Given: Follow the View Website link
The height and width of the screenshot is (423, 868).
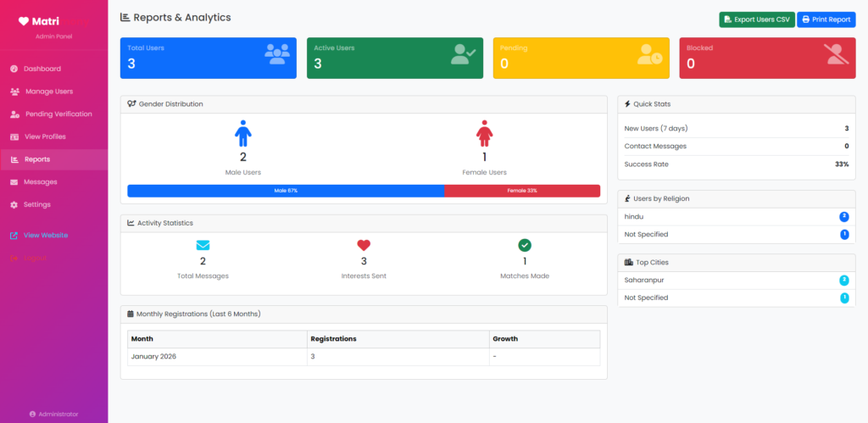Looking at the screenshot, I should pyautogui.click(x=46, y=236).
